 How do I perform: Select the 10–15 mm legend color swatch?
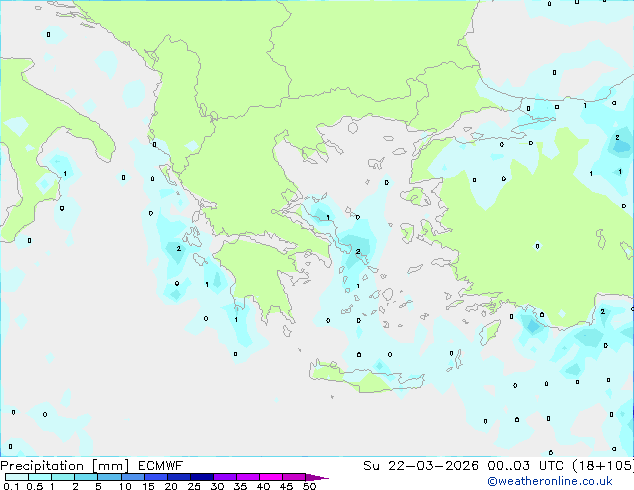pyautogui.click(x=133, y=477)
